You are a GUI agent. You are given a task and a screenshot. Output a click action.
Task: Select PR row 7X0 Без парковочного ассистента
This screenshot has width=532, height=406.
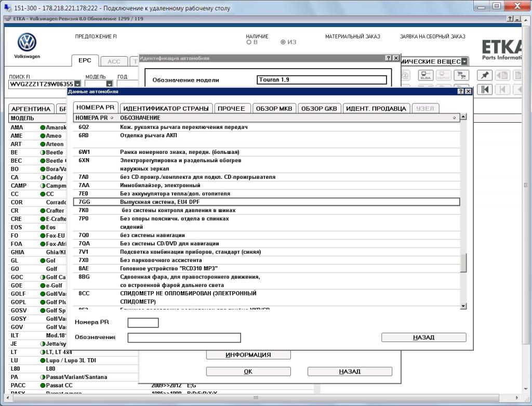[267, 260]
